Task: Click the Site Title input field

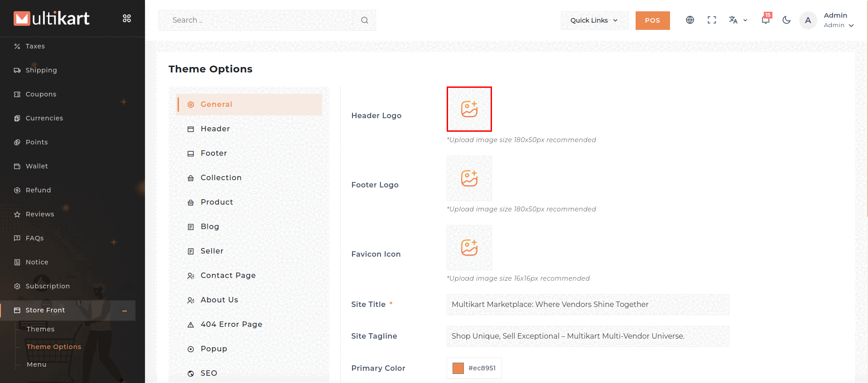Action: (x=588, y=305)
